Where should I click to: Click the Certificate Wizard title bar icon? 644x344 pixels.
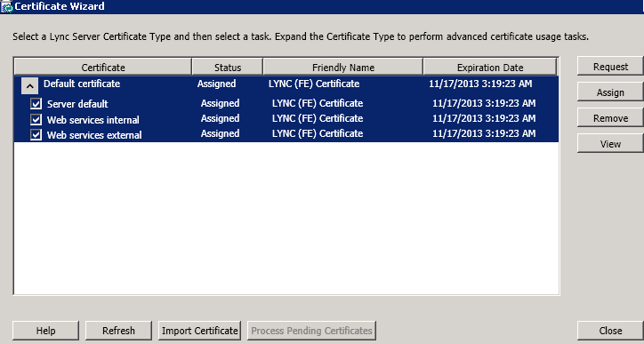[x=7, y=7]
